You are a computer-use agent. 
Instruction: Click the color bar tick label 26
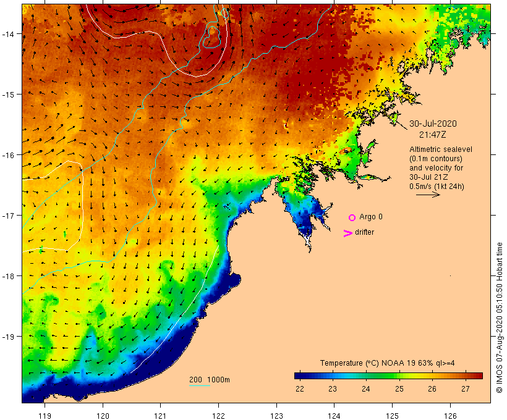[432, 388]
